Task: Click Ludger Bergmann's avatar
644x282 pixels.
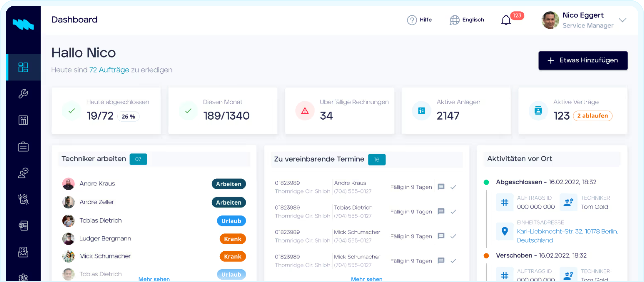Action: [x=68, y=239]
